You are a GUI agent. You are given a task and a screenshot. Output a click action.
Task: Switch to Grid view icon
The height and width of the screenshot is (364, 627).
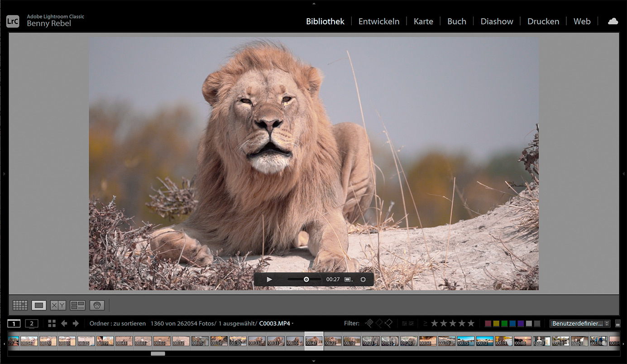click(20, 306)
